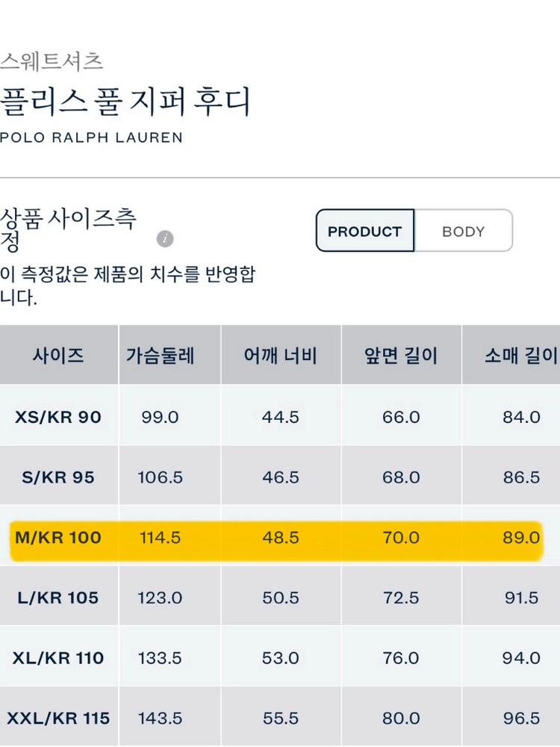This screenshot has height=747, width=560.
Task: Select sleeve length value 96.5
Action: click(x=521, y=718)
